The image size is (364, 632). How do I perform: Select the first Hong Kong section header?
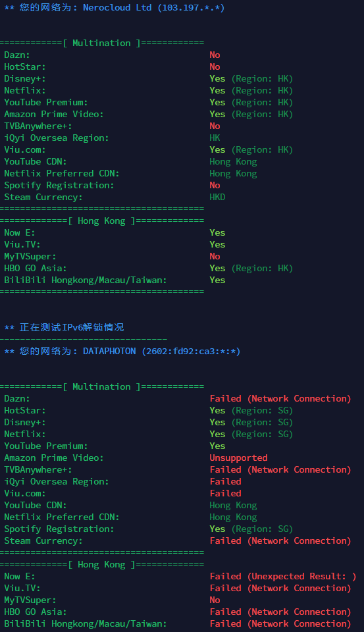pos(102,221)
